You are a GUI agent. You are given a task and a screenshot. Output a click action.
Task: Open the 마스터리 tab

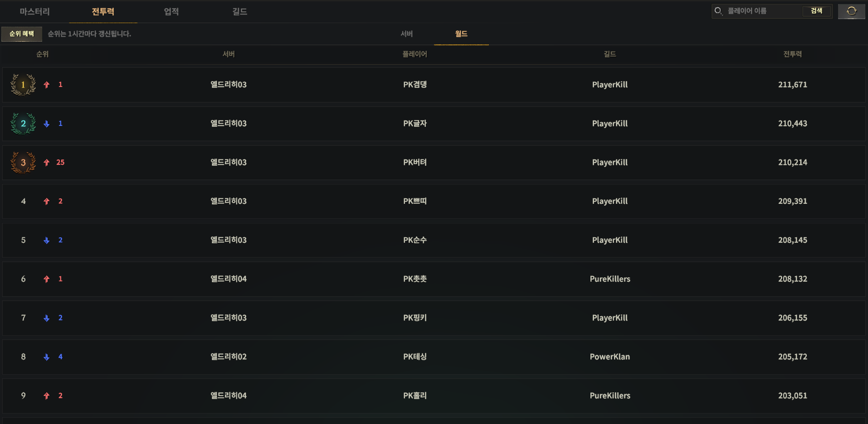click(34, 12)
